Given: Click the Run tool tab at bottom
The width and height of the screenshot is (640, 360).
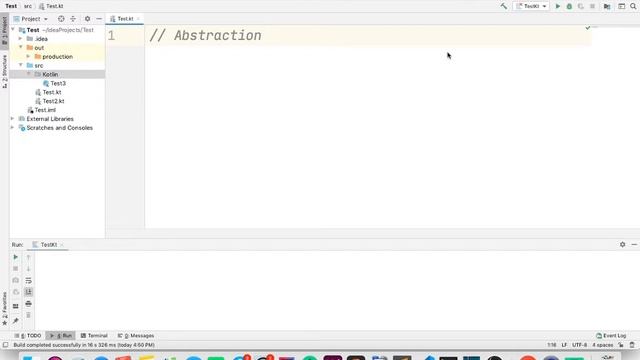Looking at the screenshot, I should tap(61, 336).
